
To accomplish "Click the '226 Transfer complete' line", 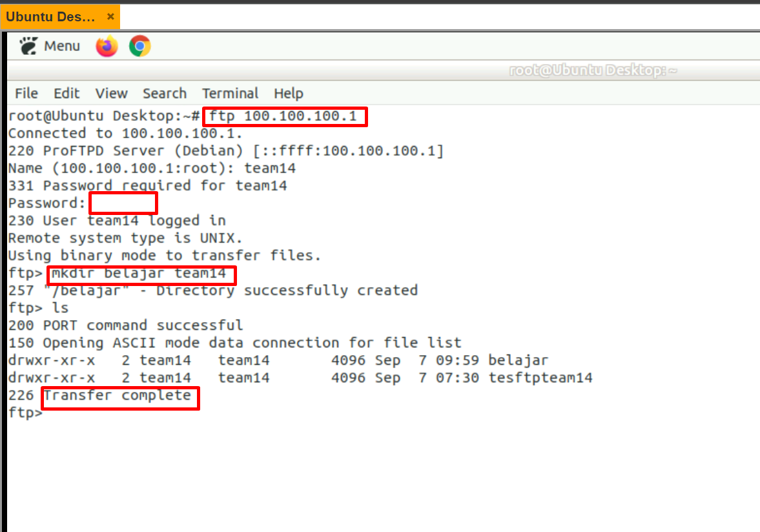I will click(99, 395).
